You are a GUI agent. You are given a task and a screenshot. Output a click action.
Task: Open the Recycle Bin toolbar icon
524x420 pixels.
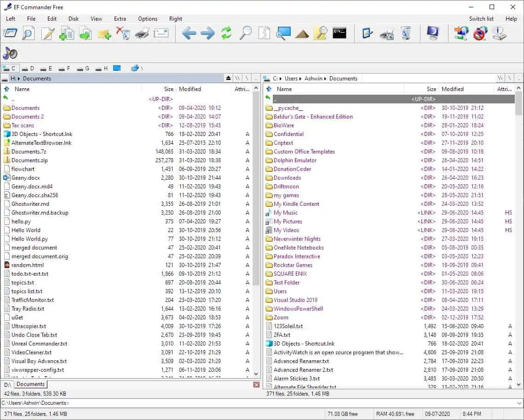[x=406, y=33]
